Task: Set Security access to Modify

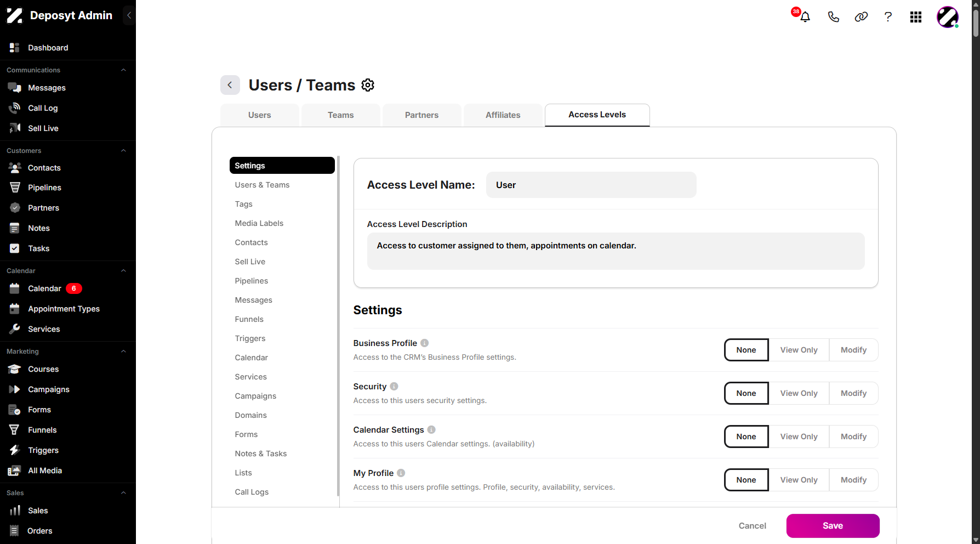Action: [x=853, y=393]
